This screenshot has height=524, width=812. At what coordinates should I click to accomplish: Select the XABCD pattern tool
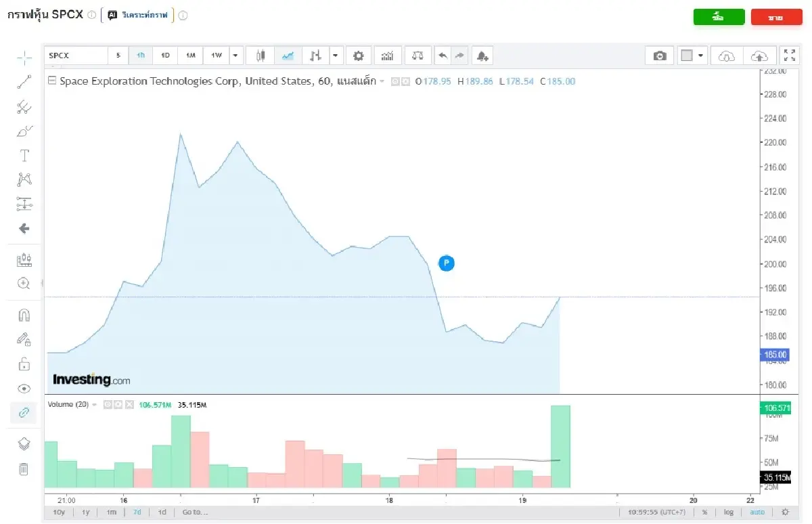(x=24, y=179)
